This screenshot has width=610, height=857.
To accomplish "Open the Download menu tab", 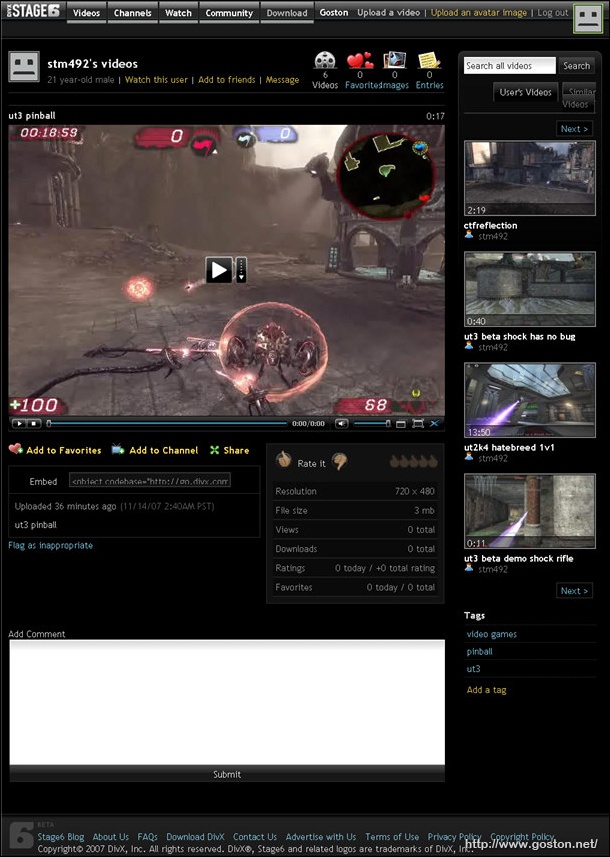I will pos(287,13).
